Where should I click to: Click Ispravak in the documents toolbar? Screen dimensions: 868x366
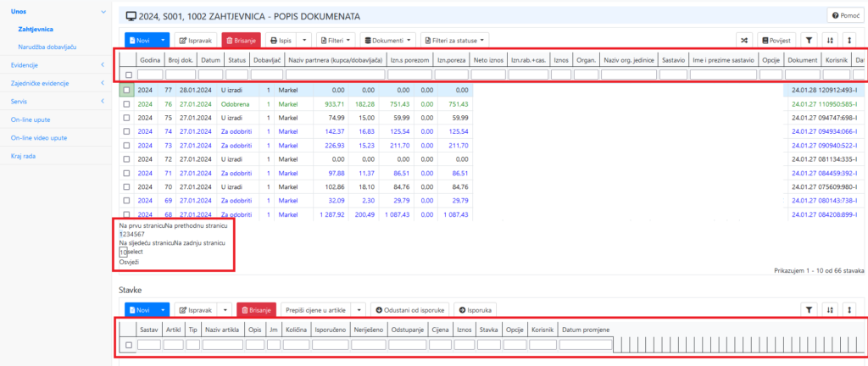196,41
